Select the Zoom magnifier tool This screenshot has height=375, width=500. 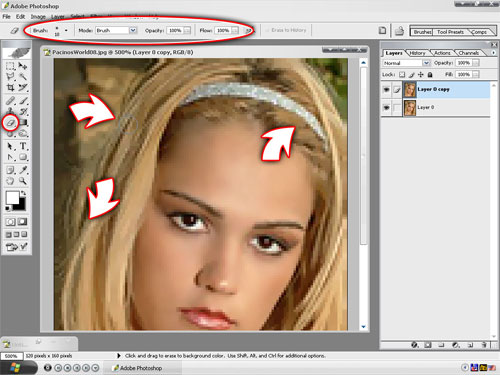pos(23,181)
